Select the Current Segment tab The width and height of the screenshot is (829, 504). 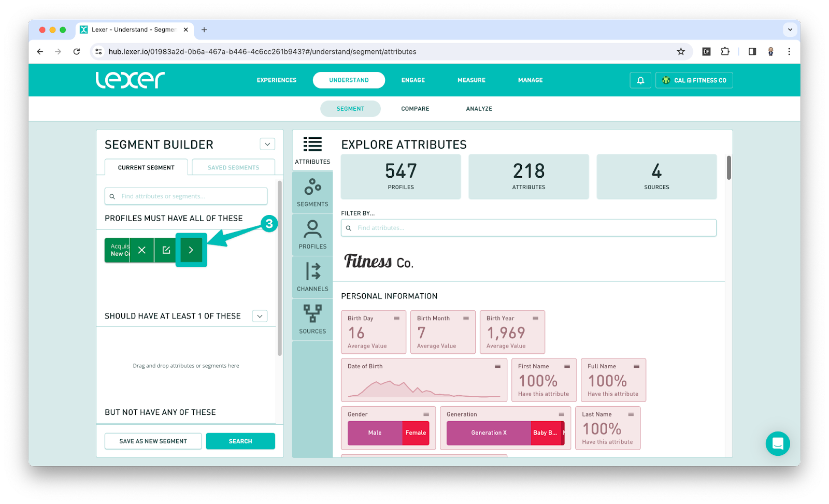click(146, 167)
